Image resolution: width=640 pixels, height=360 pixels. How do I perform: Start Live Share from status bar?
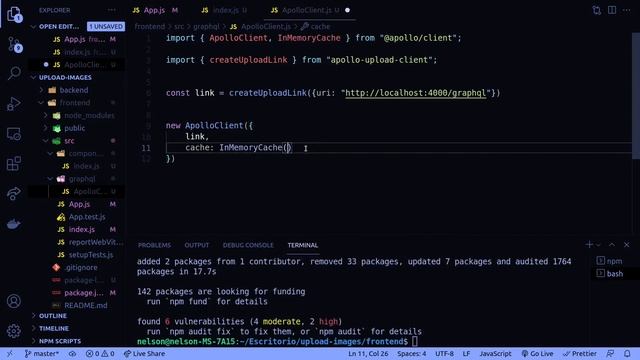point(144,353)
